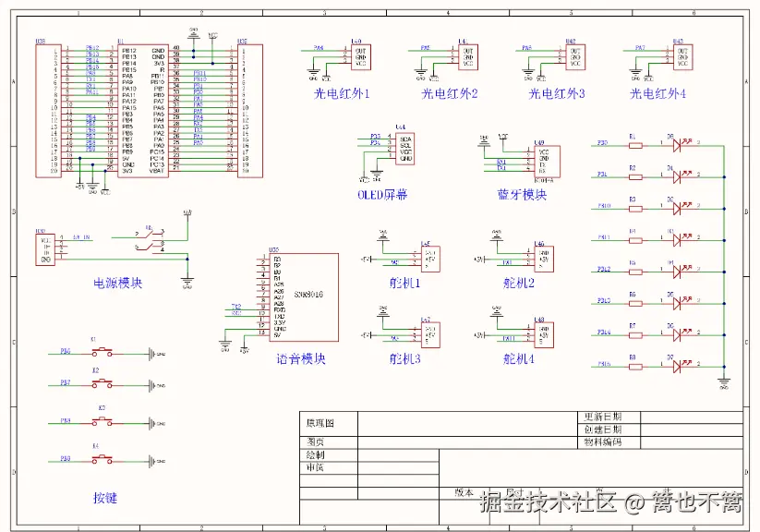Select the 舵机3 servo connector component
Image resolution: width=760 pixels, height=532 pixels.
[x=430, y=335]
